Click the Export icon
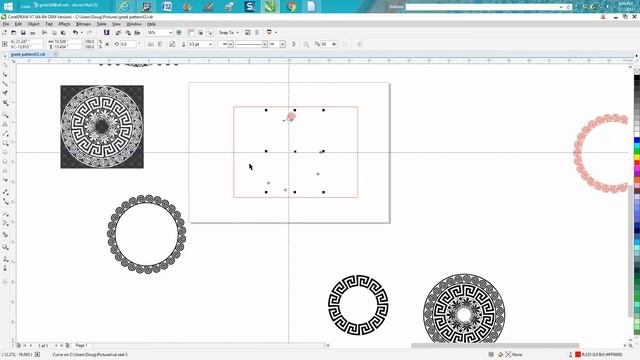This screenshot has width=640, height=360. tap(128, 32)
